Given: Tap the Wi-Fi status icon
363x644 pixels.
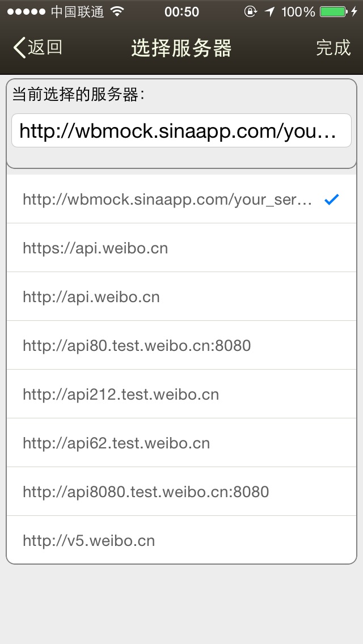Looking at the screenshot, I should click(117, 11).
